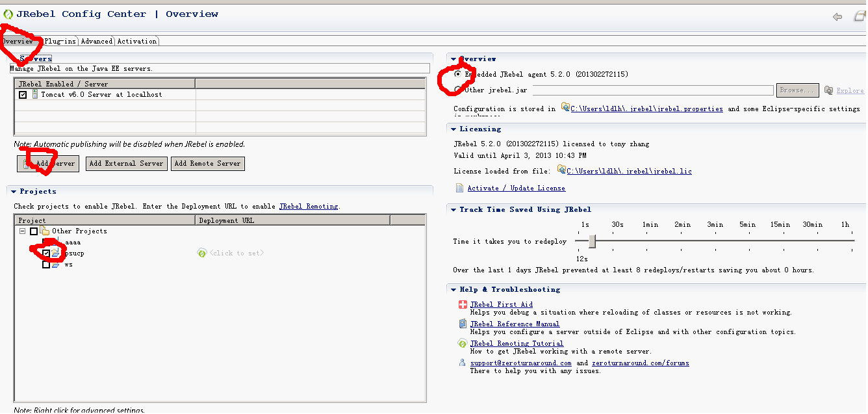Click the ws project icon
This screenshot has width=868, height=414.
click(x=55, y=265)
